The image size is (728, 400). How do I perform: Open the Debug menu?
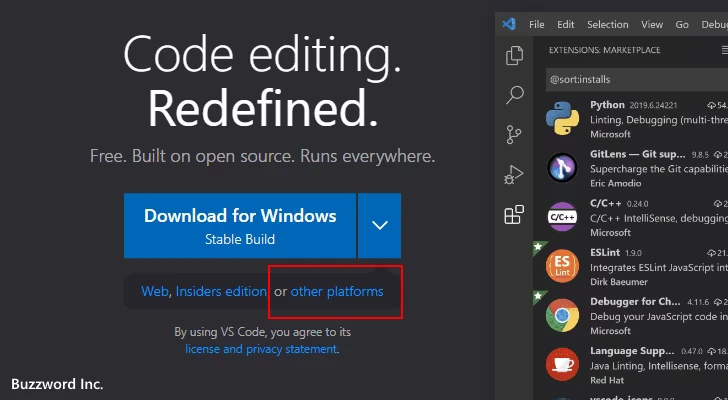(x=715, y=25)
